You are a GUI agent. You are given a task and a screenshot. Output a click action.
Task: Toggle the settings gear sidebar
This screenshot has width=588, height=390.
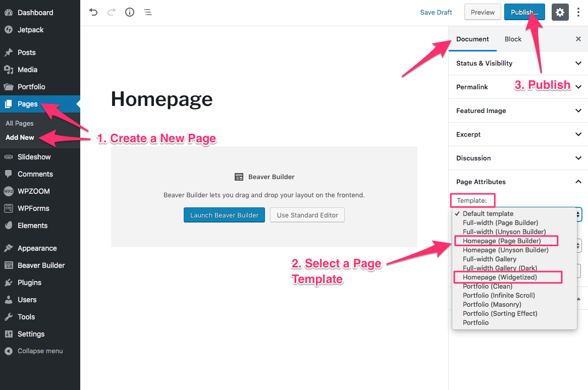tap(560, 13)
